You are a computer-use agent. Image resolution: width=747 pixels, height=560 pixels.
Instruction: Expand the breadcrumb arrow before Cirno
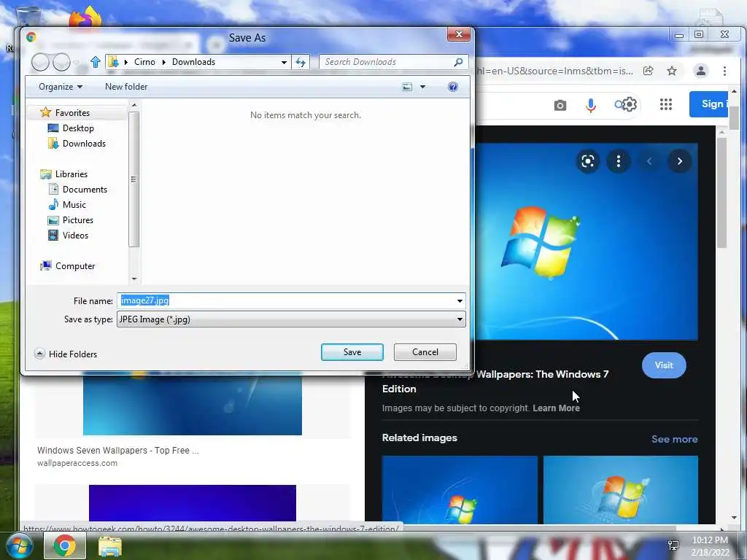point(126,62)
